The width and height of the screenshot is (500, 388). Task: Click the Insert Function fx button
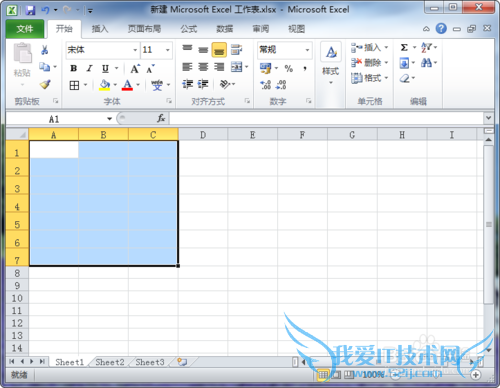[161, 118]
